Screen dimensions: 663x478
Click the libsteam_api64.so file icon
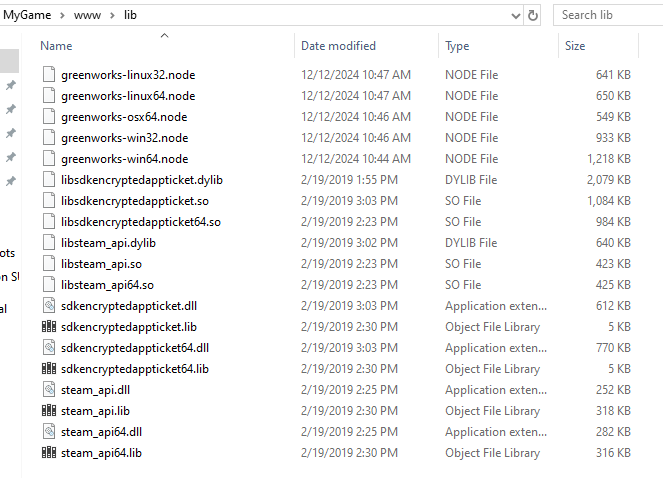(x=49, y=285)
